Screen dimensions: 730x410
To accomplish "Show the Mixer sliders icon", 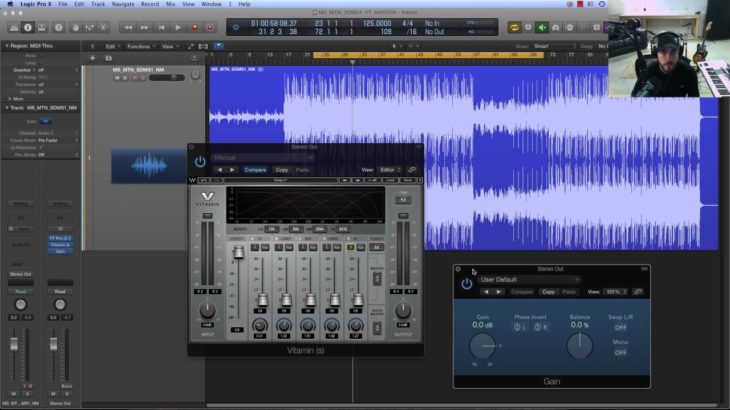I will click(89, 27).
